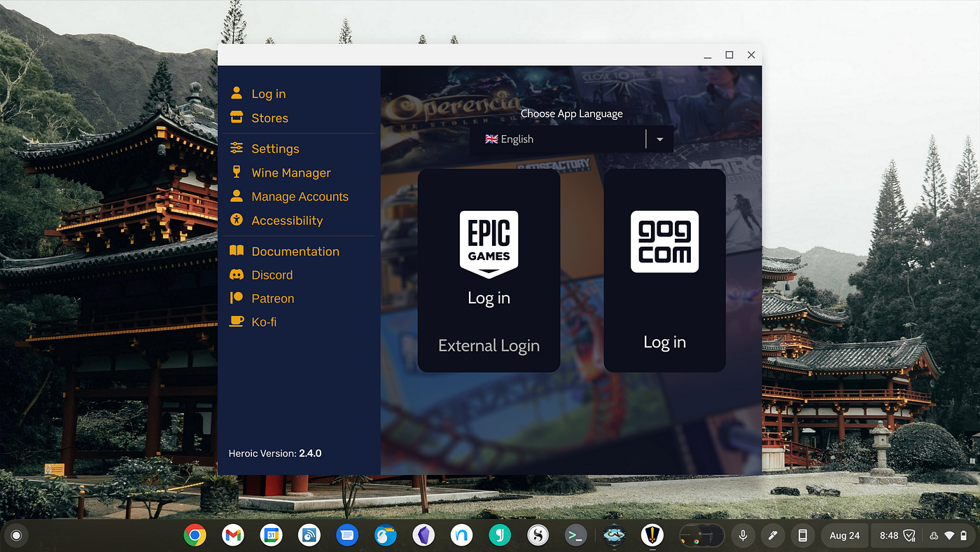Open the black S app on shelf
Viewport: 980px width, 552px height.
pos(538,535)
